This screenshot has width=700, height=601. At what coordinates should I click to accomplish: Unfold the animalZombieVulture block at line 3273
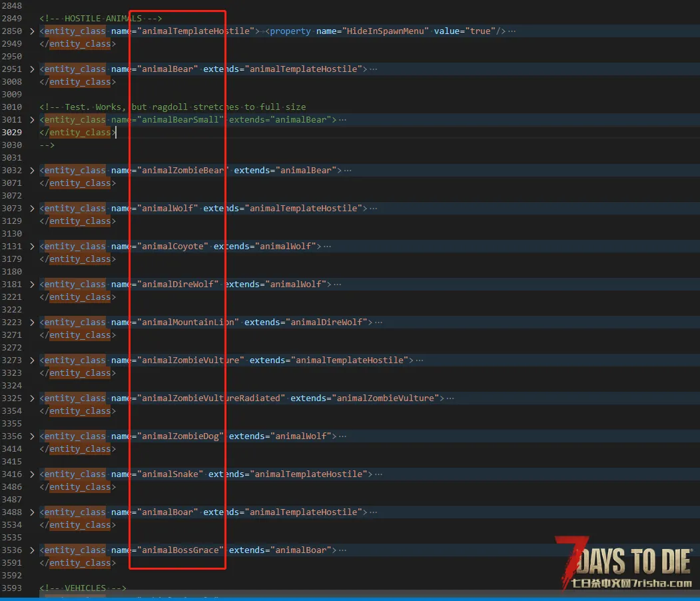point(31,360)
